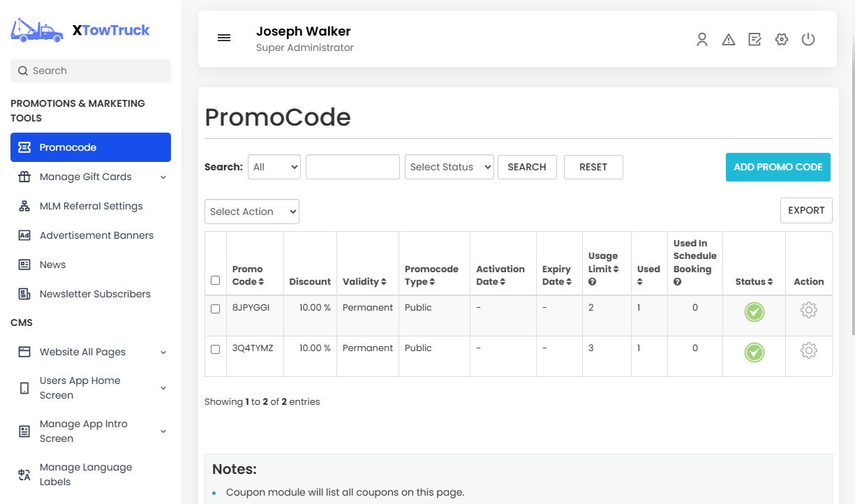The width and height of the screenshot is (855, 504).
Task: Click the logout power icon
Action: pyautogui.click(x=808, y=40)
